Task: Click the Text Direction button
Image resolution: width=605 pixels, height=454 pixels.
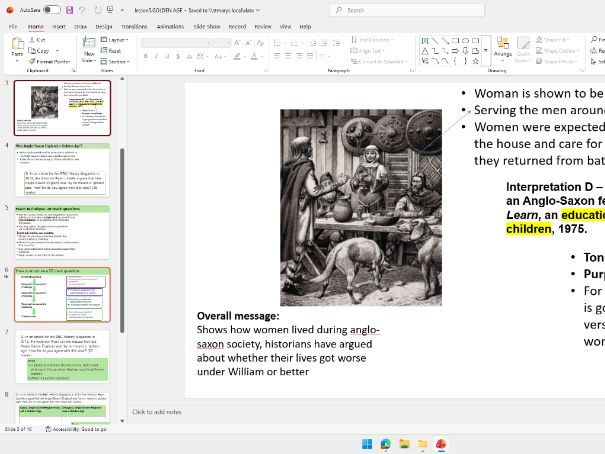Action: (x=372, y=40)
